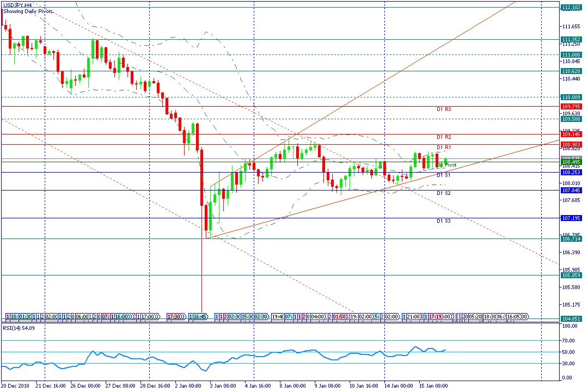Click the red 109.795 price tag
The image size is (588, 392).
(x=571, y=107)
